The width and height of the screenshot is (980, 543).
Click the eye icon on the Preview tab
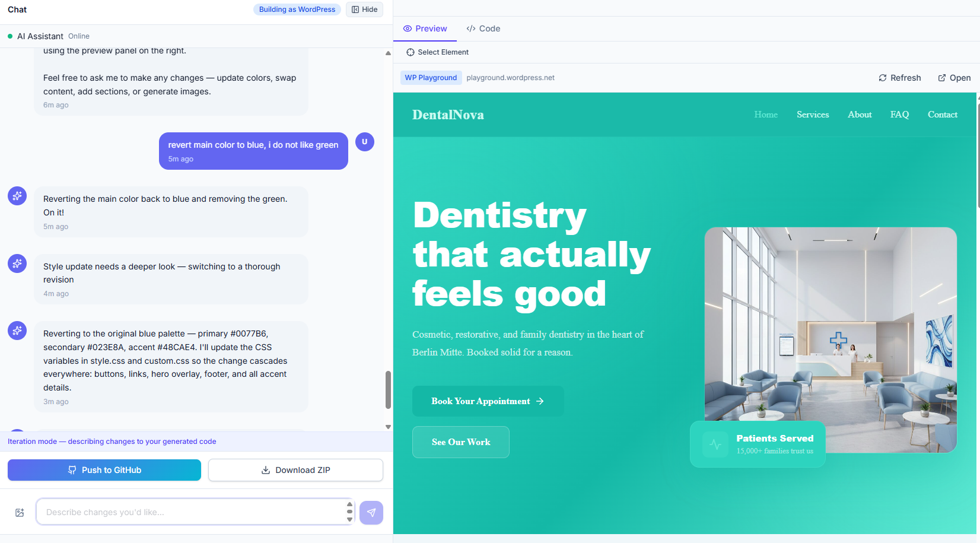(408, 28)
